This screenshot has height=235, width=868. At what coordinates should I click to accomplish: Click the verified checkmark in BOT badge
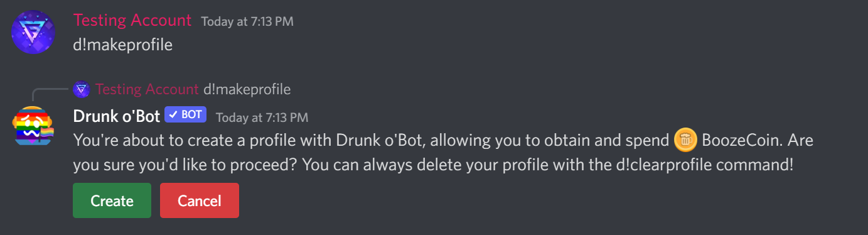[x=173, y=115]
